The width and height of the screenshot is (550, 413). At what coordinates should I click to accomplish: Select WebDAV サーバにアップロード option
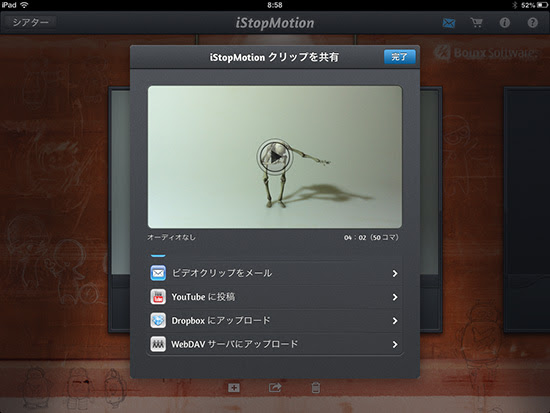pyautogui.click(x=275, y=344)
